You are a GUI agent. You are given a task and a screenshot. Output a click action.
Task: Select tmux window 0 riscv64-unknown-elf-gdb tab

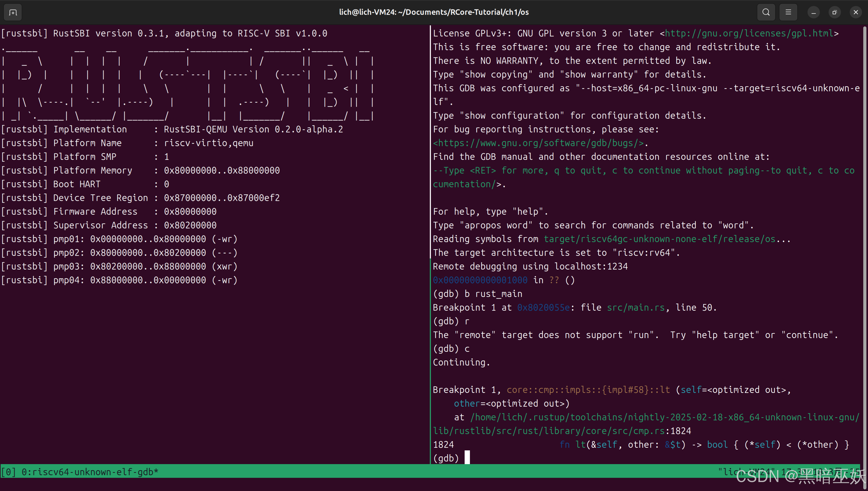pos(90,472)
